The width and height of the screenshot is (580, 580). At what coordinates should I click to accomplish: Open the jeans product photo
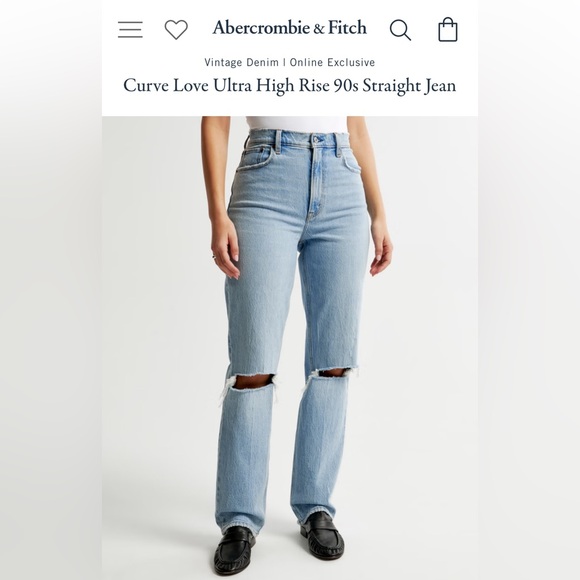290,348
